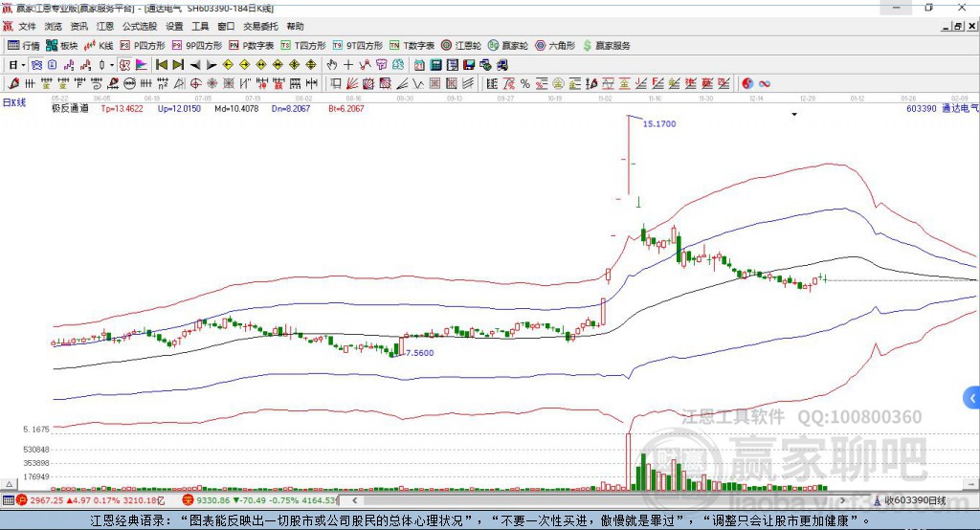980x530 pixels.
Task: Click the target circle crosshair tool
Action: (x=195, y=84)
